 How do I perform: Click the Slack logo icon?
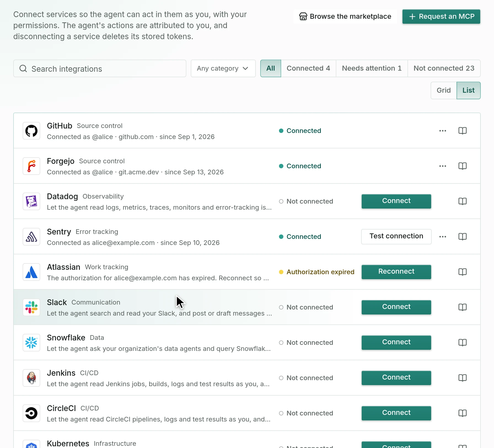pos(31,307)
